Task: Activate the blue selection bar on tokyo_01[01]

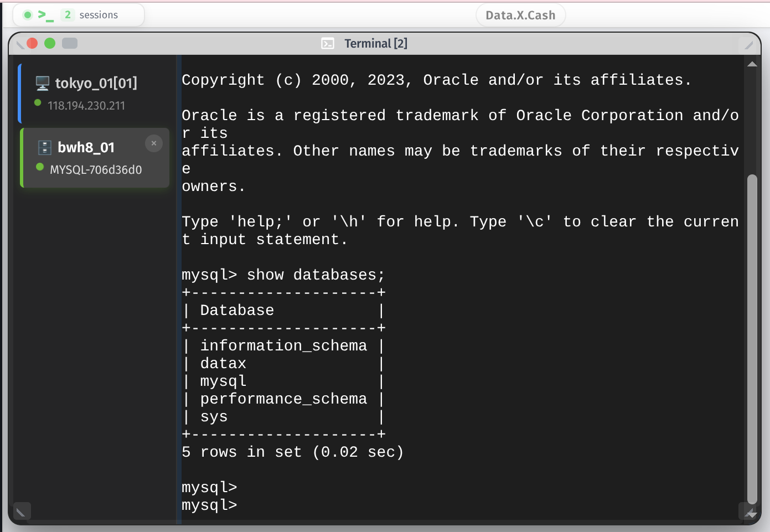Action: (20, 93)
